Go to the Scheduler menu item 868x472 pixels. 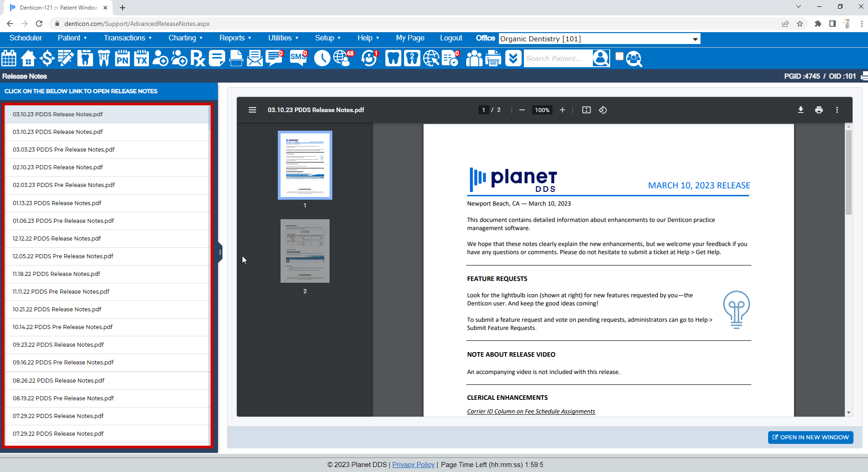[x=26, y=38]
